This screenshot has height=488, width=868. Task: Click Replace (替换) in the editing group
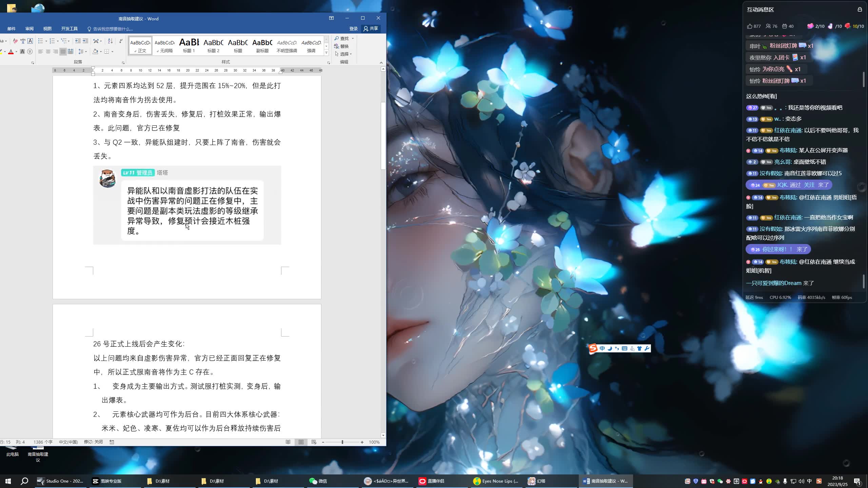(342, 46)
